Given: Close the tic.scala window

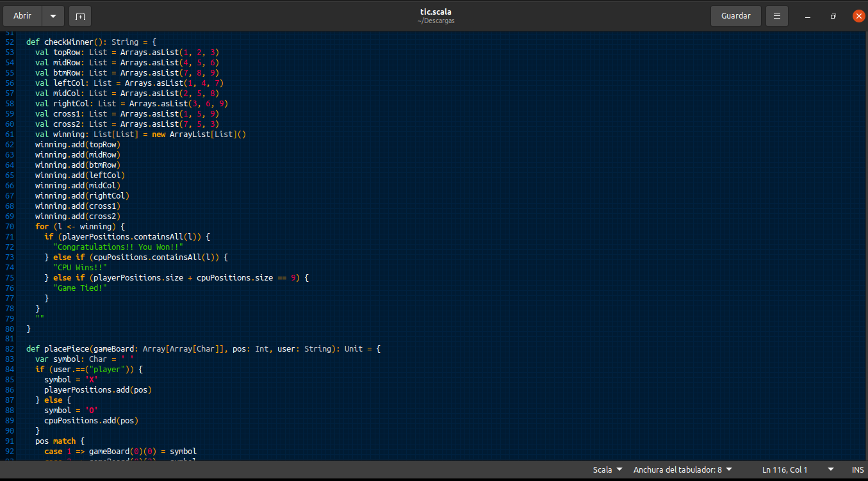Looking at the screenshot, I should tap(858, 16).
